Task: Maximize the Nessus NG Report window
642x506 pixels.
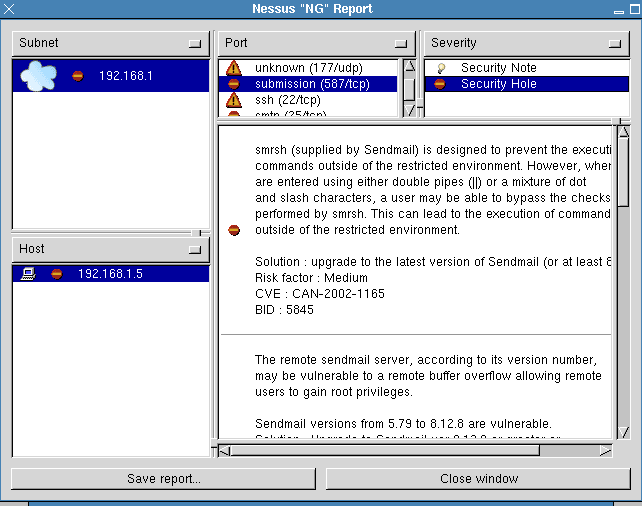Action: 635,9
